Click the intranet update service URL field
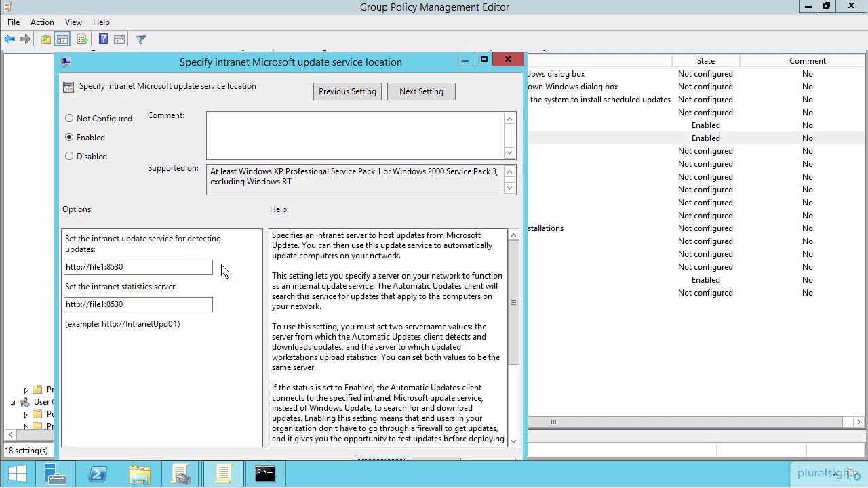Screen dimensions: 868x488 point(138,267)
